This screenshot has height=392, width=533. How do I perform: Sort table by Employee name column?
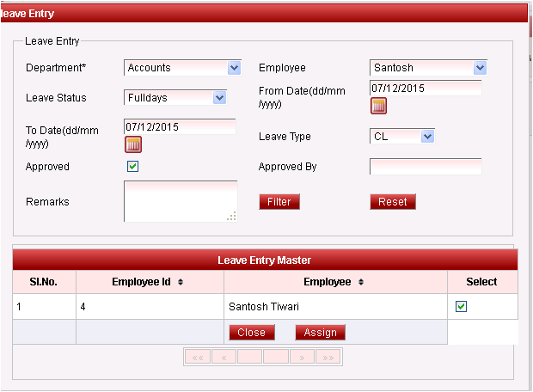(361, 282)
